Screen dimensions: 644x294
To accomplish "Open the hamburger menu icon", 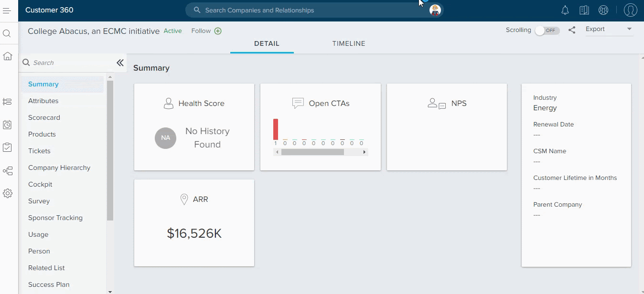I will pos(7,10).
